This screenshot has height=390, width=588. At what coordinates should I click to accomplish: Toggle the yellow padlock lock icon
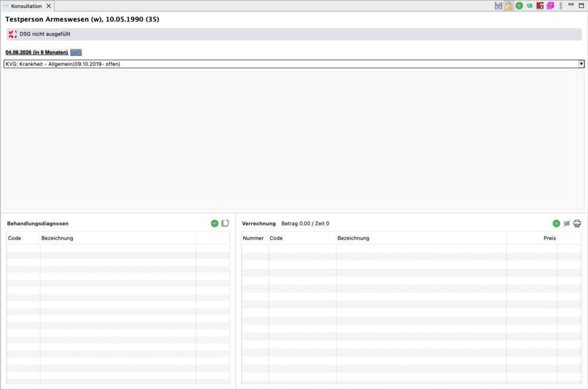pos(509,6)
